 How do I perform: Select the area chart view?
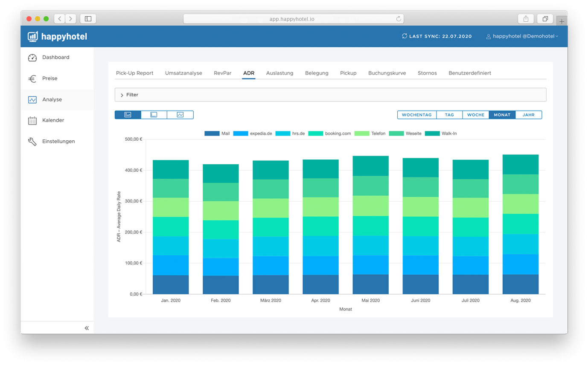tap(154, 115)
